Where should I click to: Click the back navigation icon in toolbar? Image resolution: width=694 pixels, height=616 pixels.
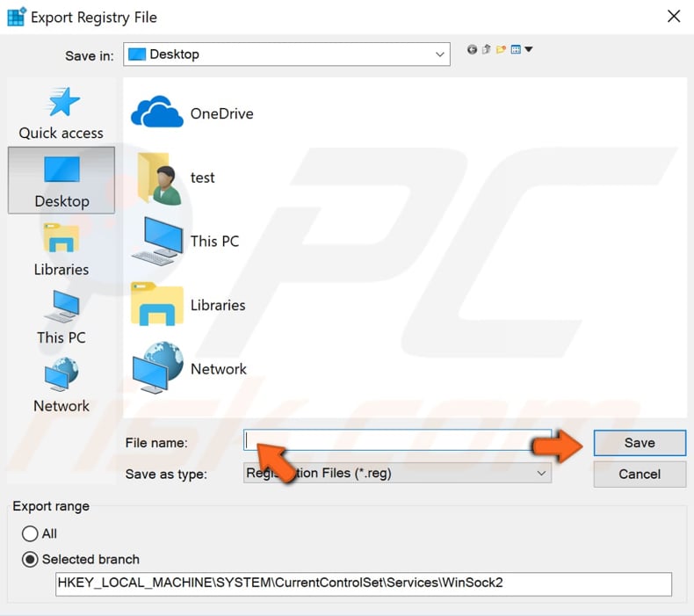pos(472,49)
